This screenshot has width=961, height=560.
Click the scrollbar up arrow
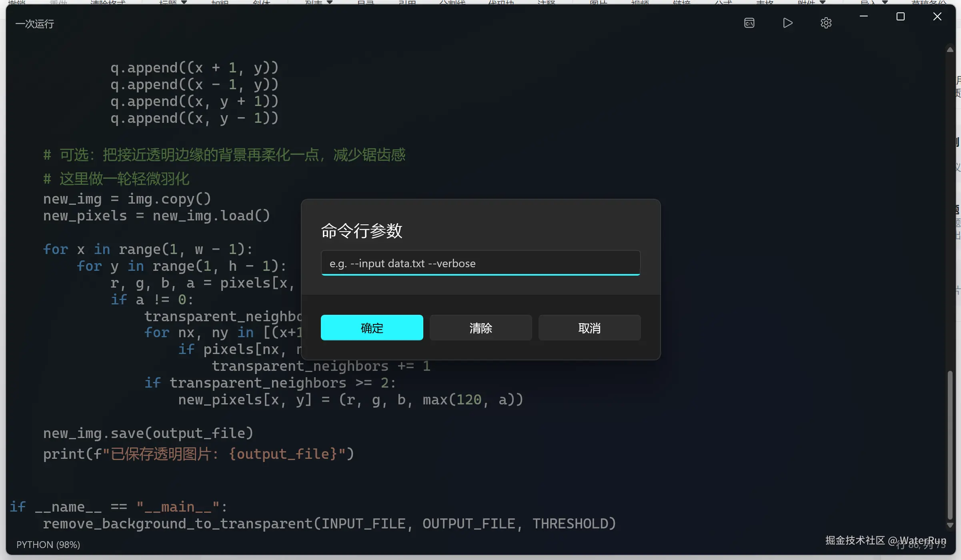coord(950,50)
